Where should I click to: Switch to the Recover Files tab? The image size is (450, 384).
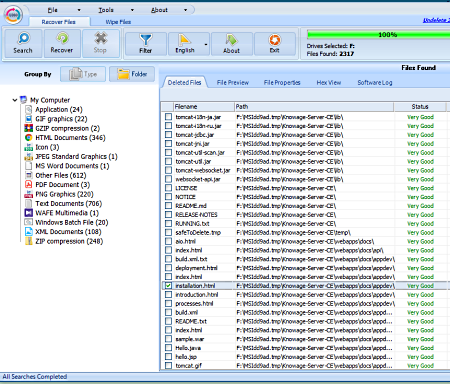[59, 22]
